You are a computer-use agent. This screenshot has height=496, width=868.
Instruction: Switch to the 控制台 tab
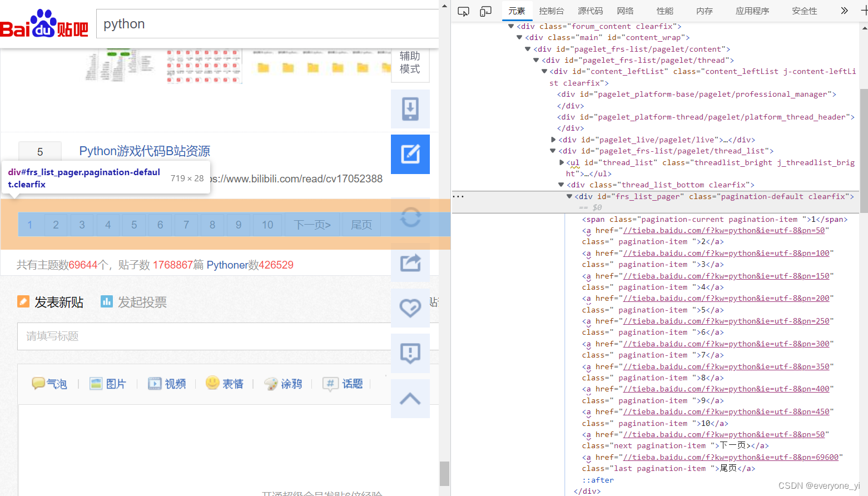click(551, 11)
